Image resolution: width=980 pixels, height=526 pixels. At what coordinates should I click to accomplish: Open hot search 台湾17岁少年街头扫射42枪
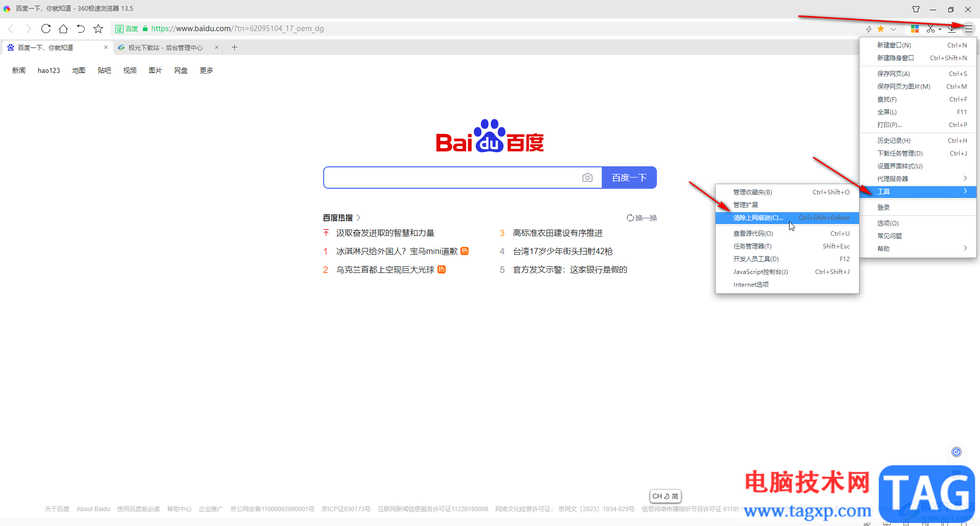[x=562, y=252]
